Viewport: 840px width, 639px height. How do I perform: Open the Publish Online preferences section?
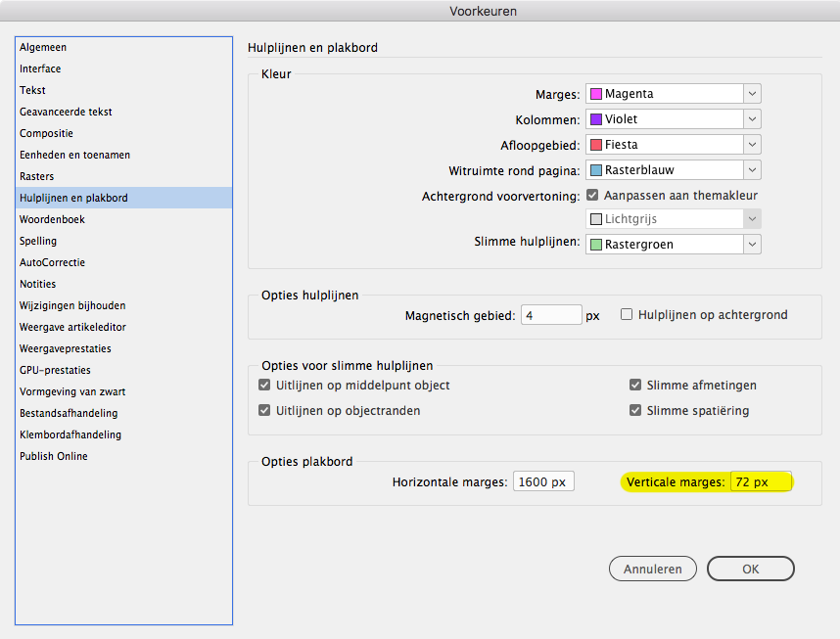[x=53, y=456]
